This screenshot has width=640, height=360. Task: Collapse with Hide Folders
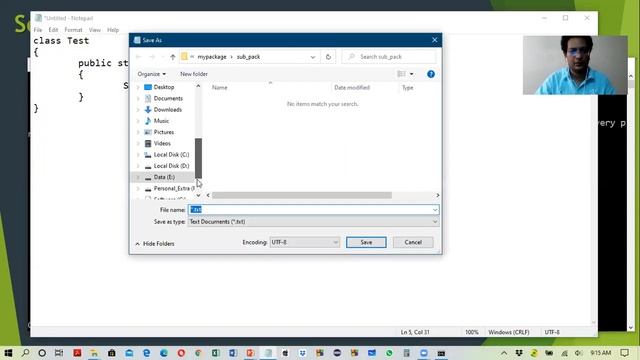click(155, 244)
